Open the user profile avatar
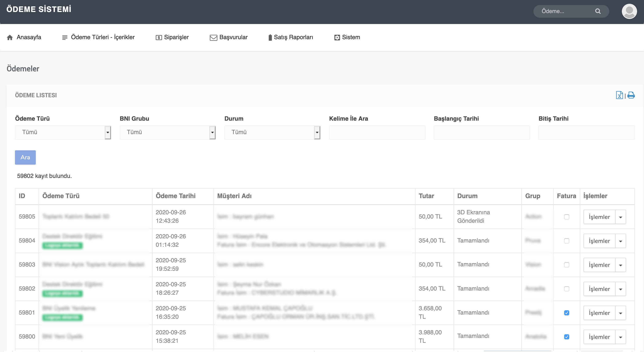644x352 pixels. pyautogui.click(x=629, y=11)
